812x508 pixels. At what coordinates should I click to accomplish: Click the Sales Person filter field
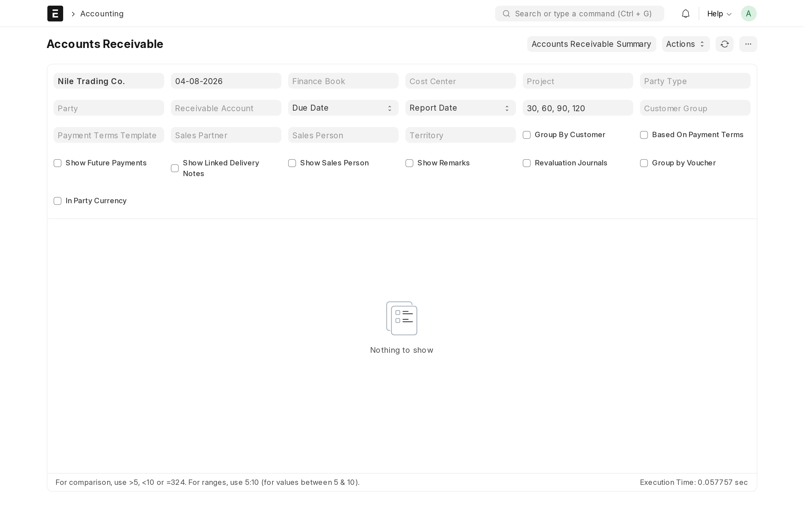[343, 135]
